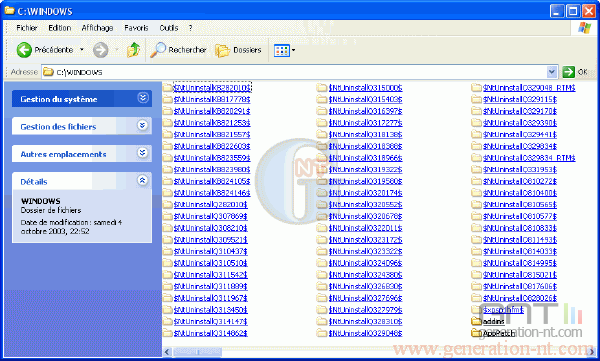Open the $NtUninstallKB821253$ folder link
The height and width of the screenshot is (361, 600).
point(212,123)
